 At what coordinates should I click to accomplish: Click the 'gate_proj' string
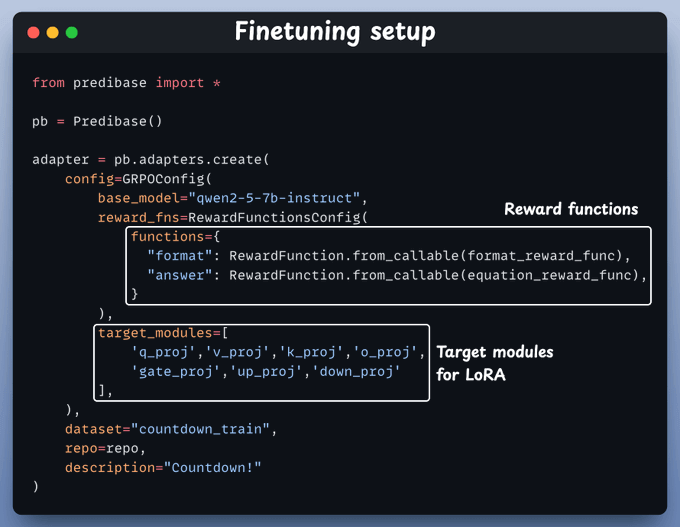176,371
